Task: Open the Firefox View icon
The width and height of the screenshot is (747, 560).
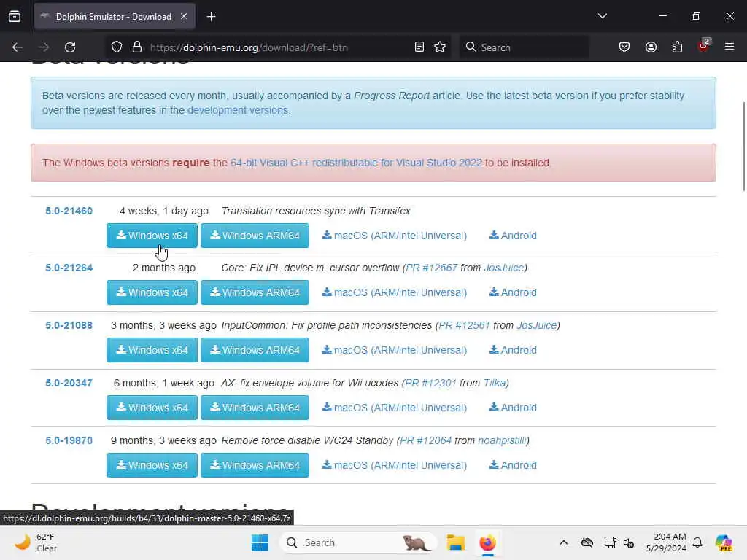Action: click(x=15, y=16)
